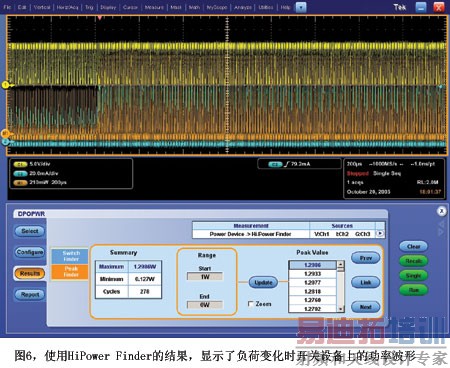
Task: Click the DPOPWR panel collapse arrows
Action: 441,228
